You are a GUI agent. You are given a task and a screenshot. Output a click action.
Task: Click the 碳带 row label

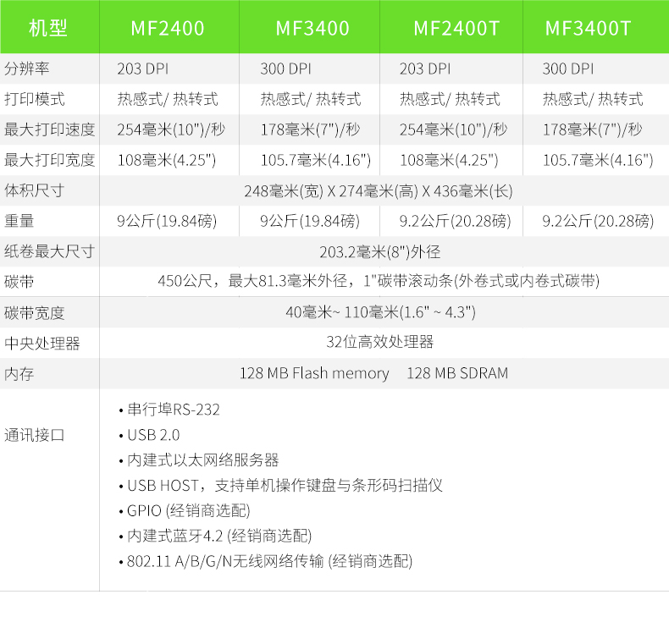[19, 282]
